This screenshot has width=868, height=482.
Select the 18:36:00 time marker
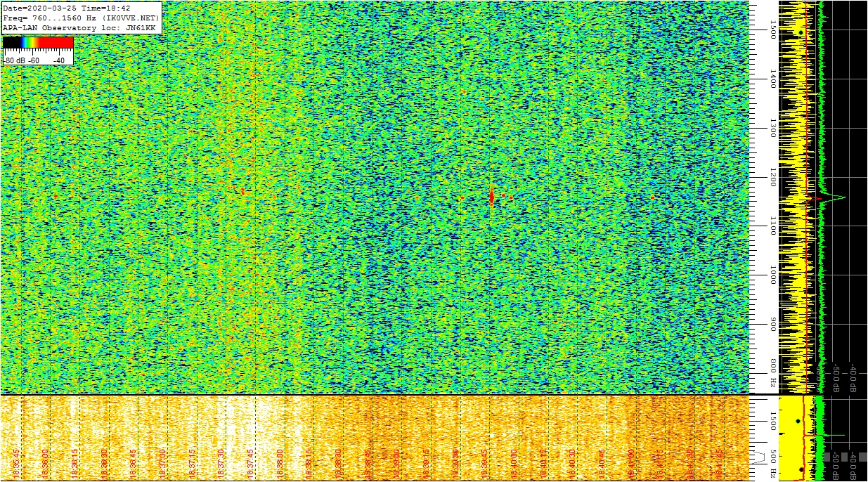point(46,464)
